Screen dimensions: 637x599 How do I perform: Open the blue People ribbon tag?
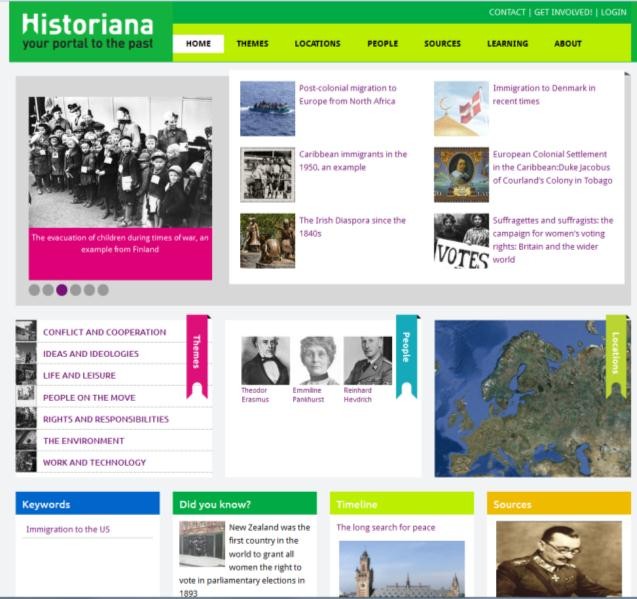pos(406,352)
